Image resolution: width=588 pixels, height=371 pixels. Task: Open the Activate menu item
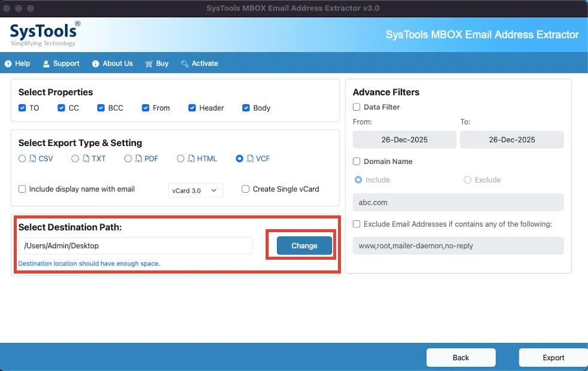pyautogui.click(x=200, y=63)
